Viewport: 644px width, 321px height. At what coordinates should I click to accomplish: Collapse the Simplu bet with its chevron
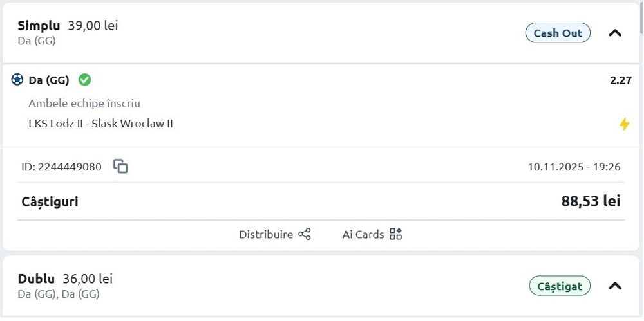pos(615,33)
